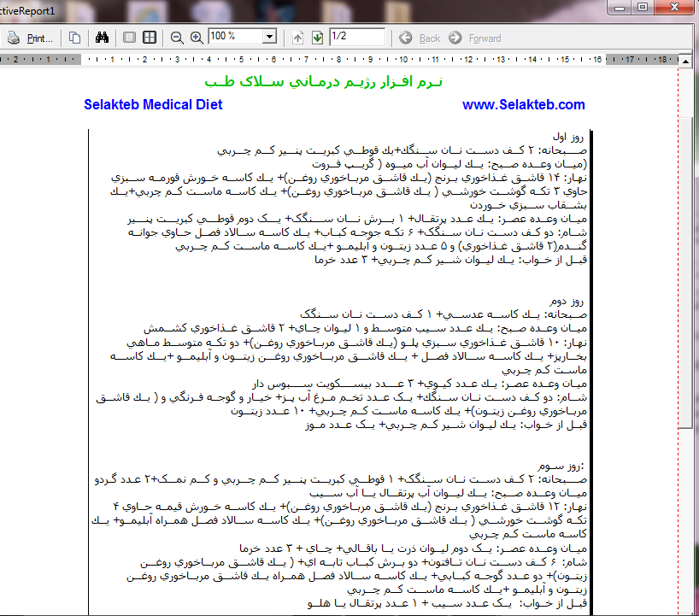Click the Forward navigation button
This screenshot has height=616, width=699.
[476, 38]
